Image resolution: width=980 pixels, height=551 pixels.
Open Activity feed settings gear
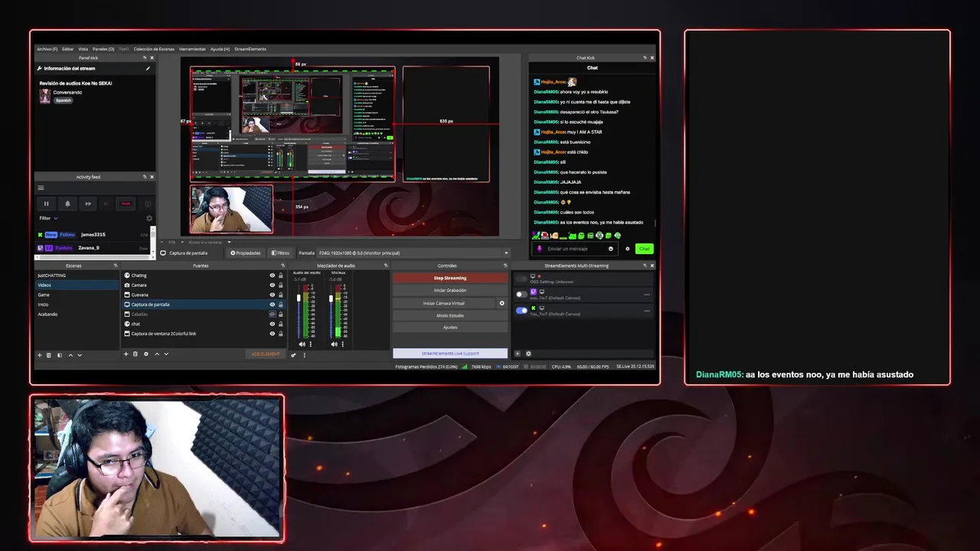coord(149,218)
